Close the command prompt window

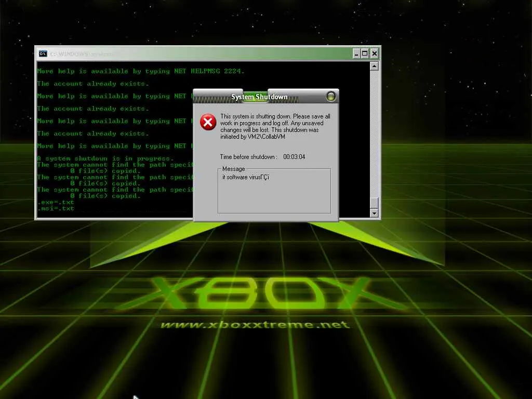pyautogui.click(x=374, y=54)
